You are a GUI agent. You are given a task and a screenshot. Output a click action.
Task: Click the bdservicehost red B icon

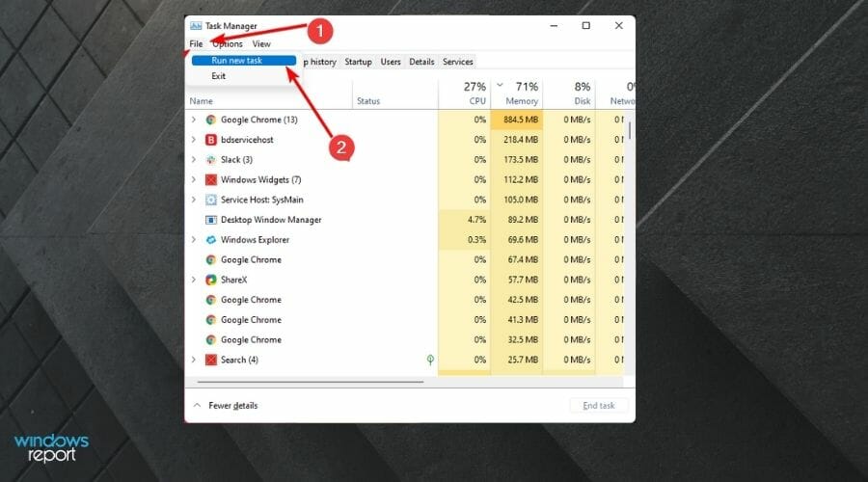[211, 140]
